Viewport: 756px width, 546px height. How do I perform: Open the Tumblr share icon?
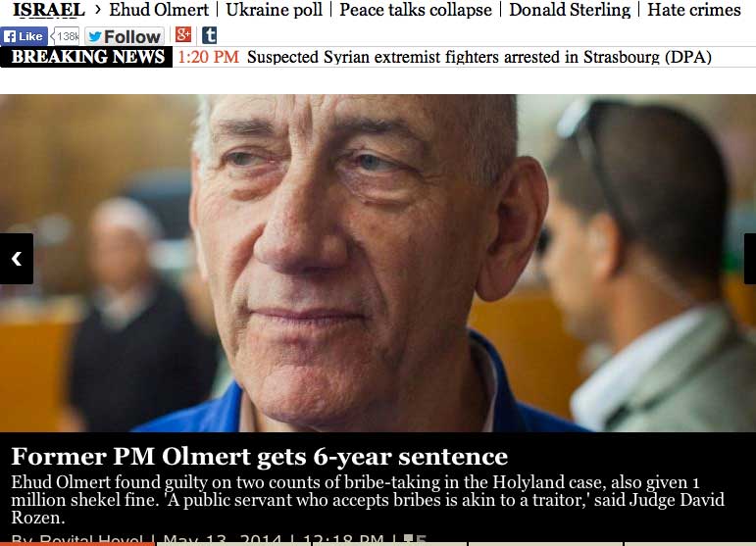click(209, 35)
